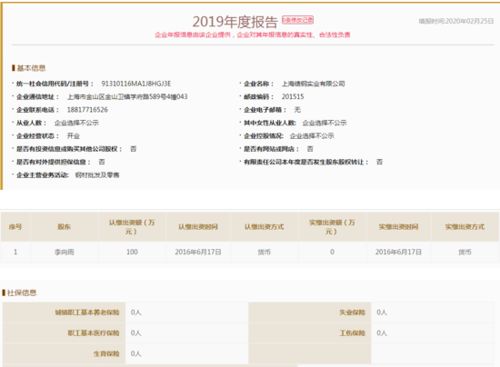Click the 城镇职工基本养老保险 label
The image size is (500, 367).
point(87,312)
